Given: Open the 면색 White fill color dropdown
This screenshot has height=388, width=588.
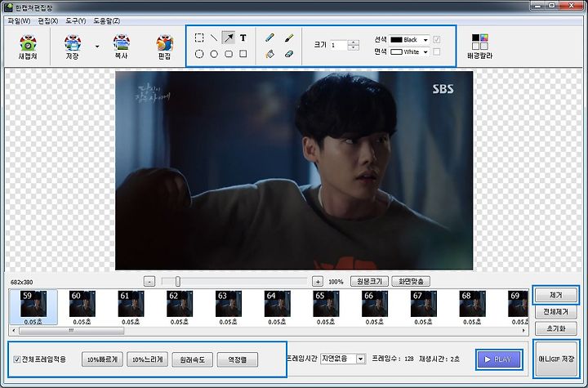Looking at the screenshot, I should coord(409,51).
